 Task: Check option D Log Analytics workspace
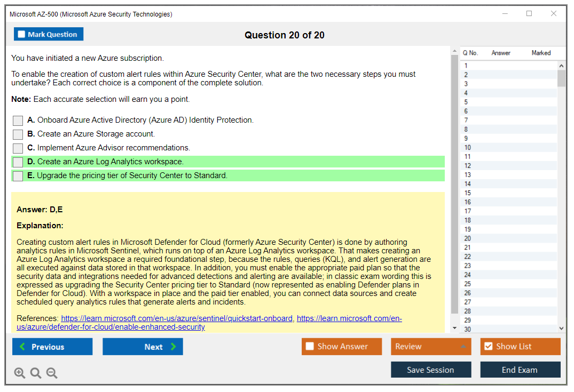pos(18,162)
